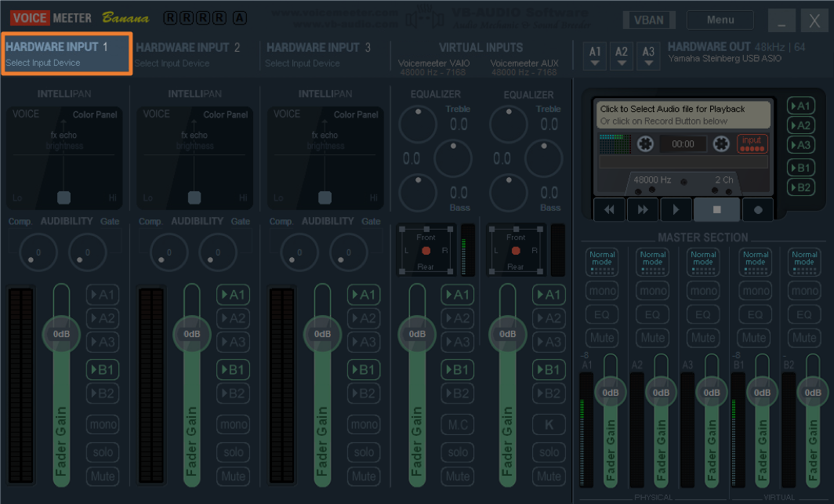Stop the cassette recorder playback
The width and height of the screenshot is (834, 504).
tap(716, 209)
